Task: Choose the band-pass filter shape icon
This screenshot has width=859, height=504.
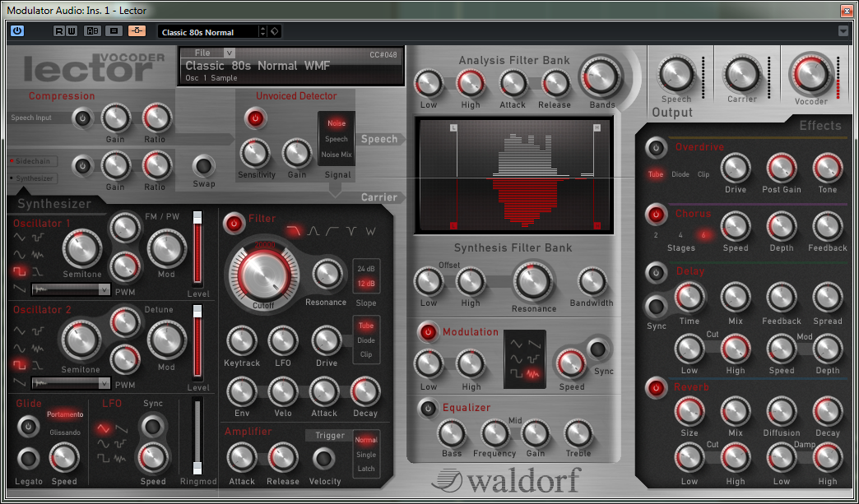Action: click(313, 231)
